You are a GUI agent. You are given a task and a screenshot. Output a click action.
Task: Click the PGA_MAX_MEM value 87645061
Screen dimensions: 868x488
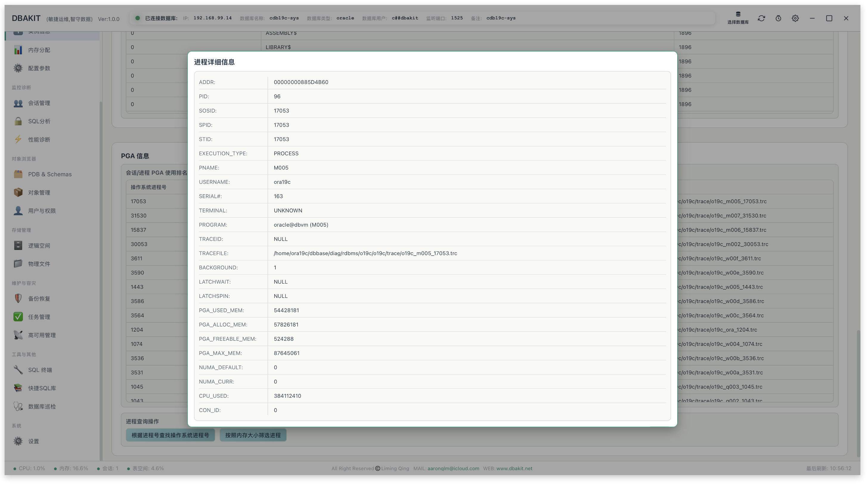coord(286,353)
